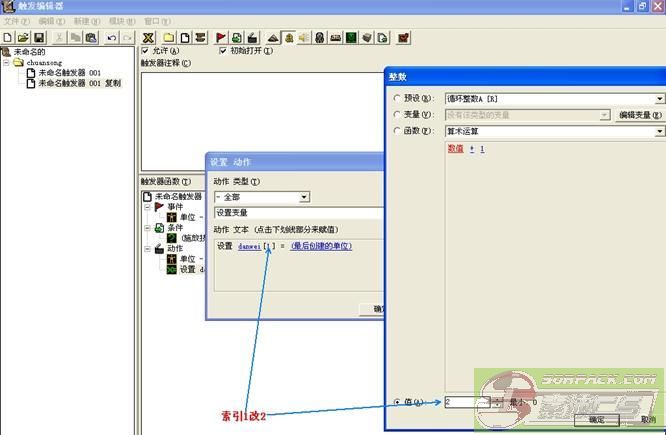Click the Save icon in the toolbar

[37, 37]
